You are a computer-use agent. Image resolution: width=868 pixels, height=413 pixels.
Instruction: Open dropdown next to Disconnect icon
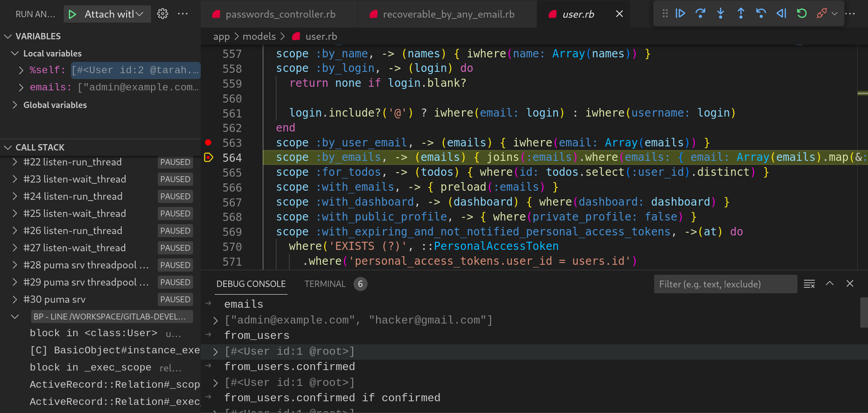(x=835, y=14)
